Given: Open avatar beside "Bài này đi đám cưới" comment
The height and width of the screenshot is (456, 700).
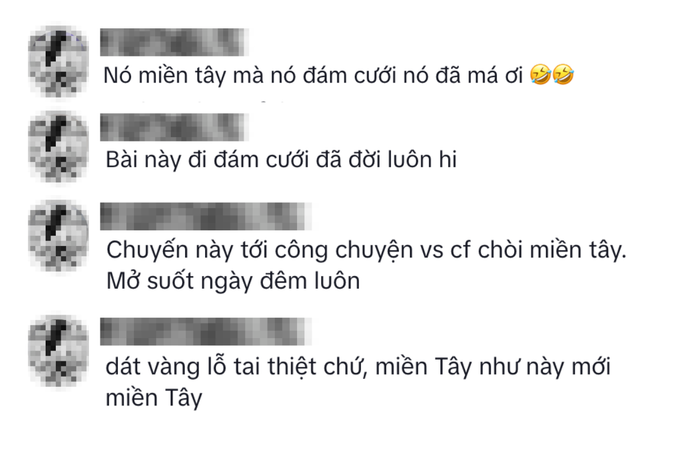Looking at the screenshot, I should 58,146.
